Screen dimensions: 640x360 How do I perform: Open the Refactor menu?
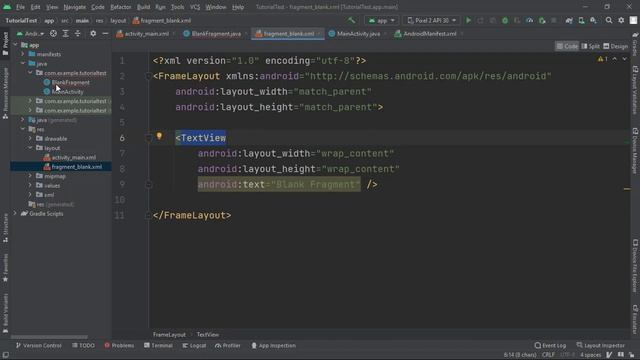tap(120, 7)
